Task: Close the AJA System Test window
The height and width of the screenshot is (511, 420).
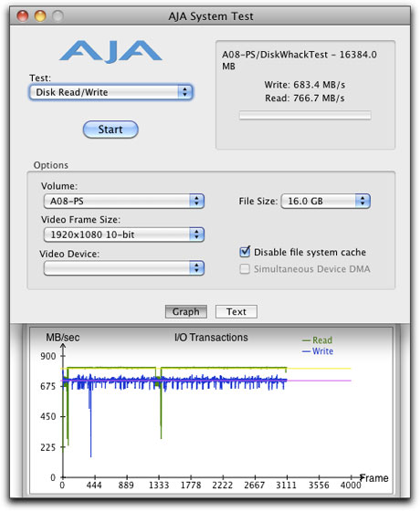Action: (x=23, y=16)
